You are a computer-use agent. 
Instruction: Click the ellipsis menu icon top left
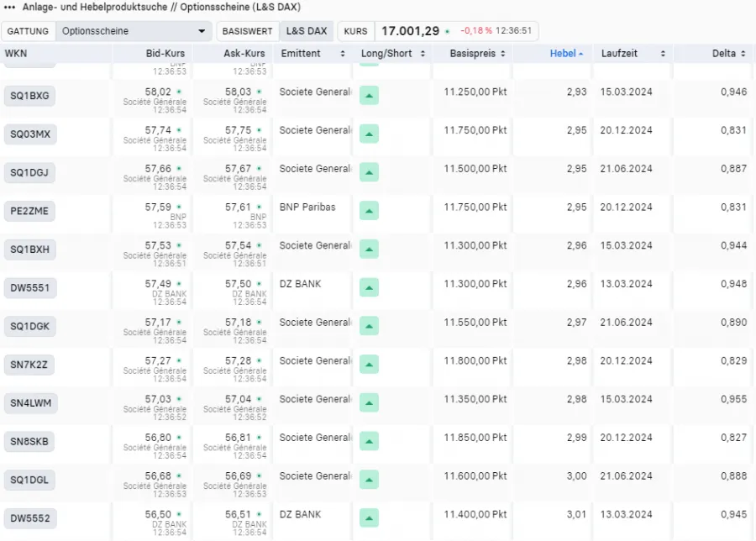(x=10, y=8)
